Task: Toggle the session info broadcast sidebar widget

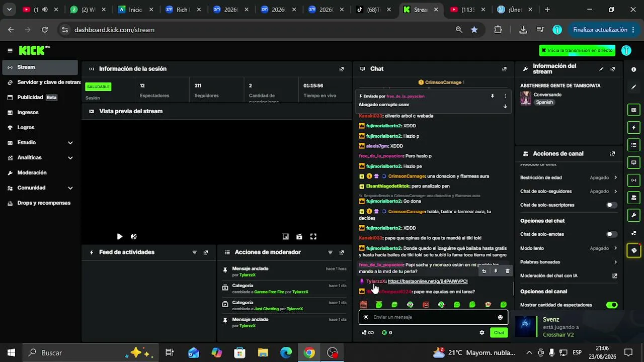Action: (633, 180)
